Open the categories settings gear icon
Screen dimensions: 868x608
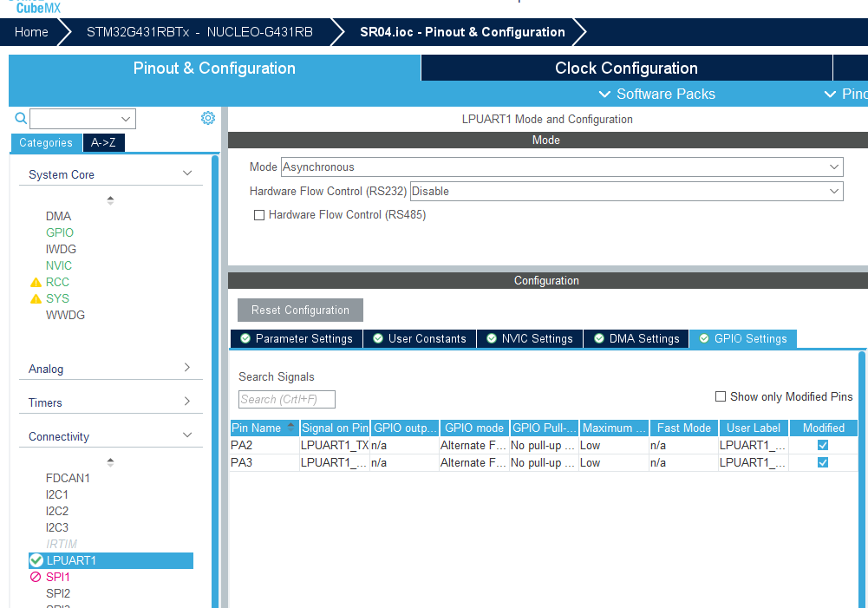[x=207, y=118]
